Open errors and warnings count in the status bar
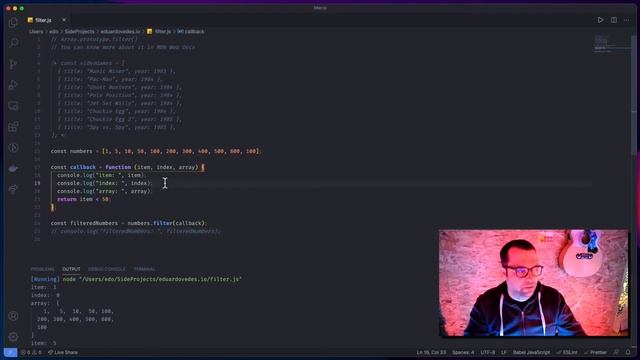The width and height of the screenshot is (640, 360). point(31,352)
